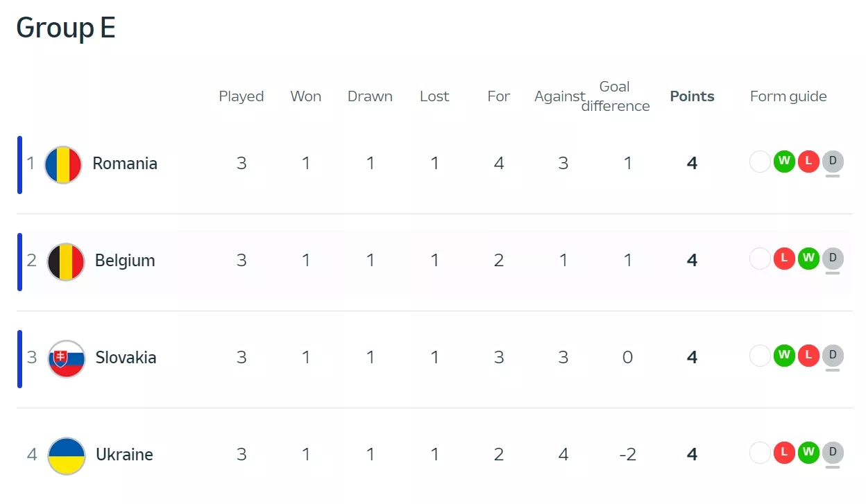This screenshot has height=504, width=866.
Task: Open the Belgium team link
Action: (125, 261)
